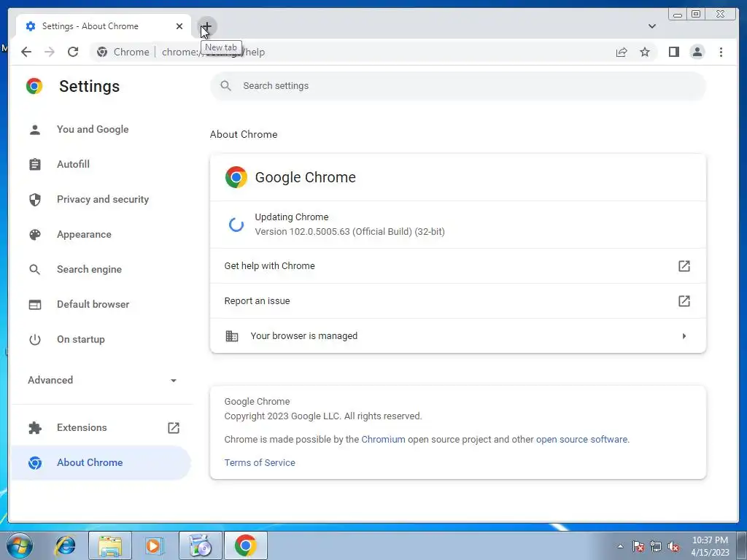
Task: Select About Chrome in sidebar
Action: click(101, 462)
